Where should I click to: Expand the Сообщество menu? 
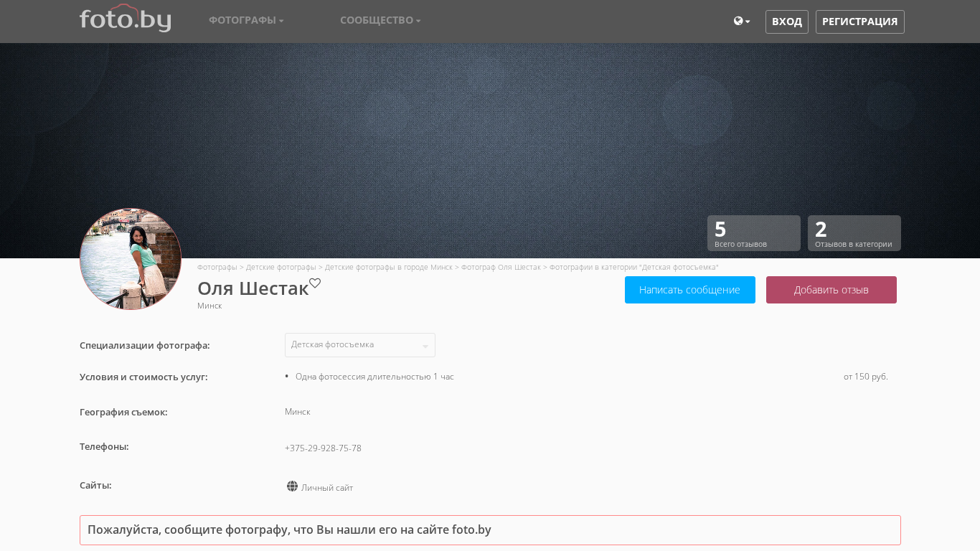[380, 20]
